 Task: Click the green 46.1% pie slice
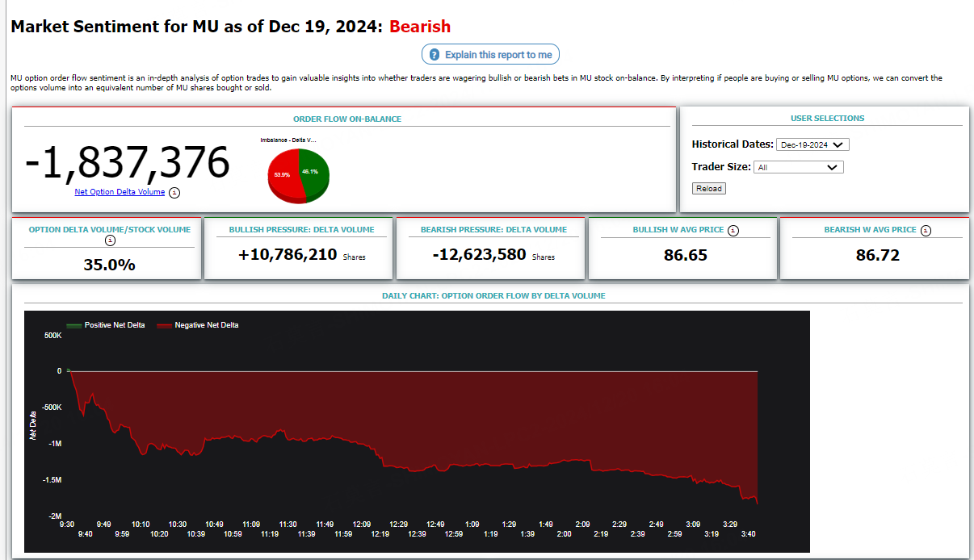pos(315,171)
